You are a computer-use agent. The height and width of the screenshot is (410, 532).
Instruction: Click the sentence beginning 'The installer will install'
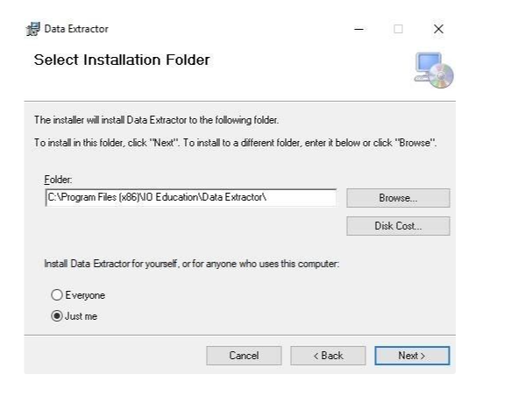click(156, 120)
